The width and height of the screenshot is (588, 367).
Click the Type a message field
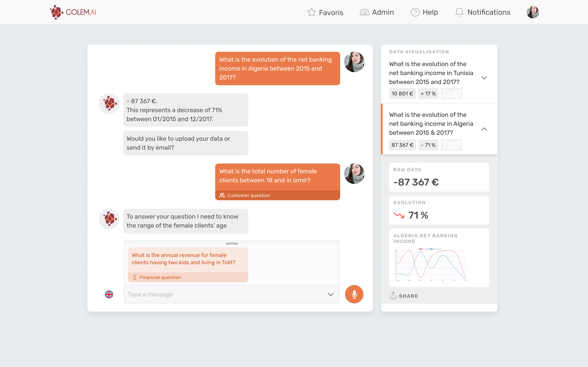(x=224, y=294)
